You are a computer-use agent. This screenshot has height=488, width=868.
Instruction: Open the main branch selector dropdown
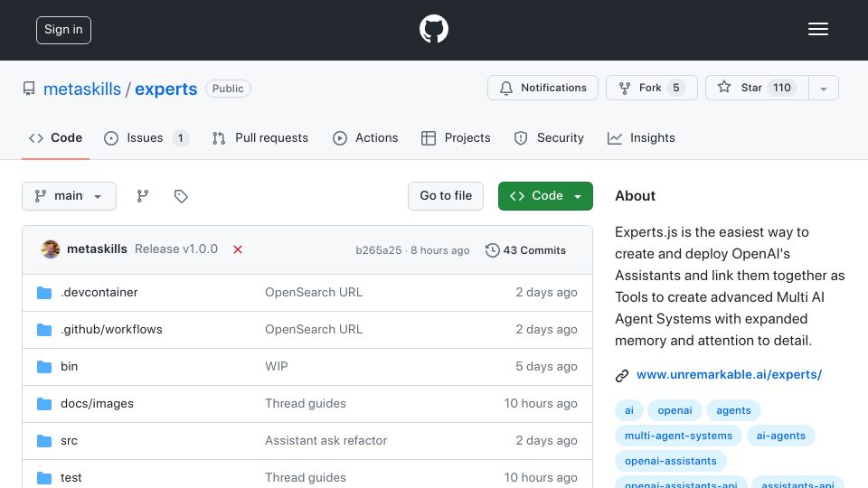70,196
